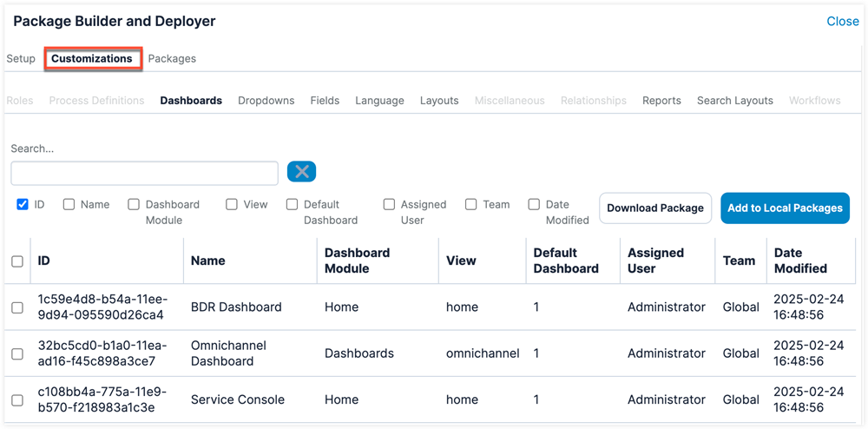
Task: Click Add to Local Packages button
Action: coord(785,208)
